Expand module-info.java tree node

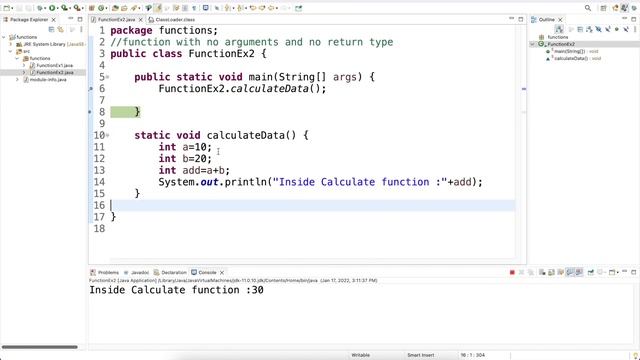coord(18,80)
